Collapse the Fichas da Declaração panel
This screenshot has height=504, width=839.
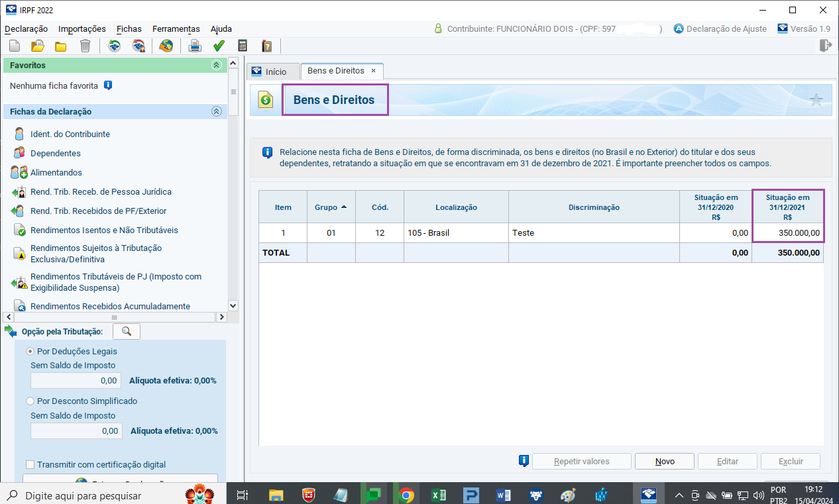click(216, 112)
